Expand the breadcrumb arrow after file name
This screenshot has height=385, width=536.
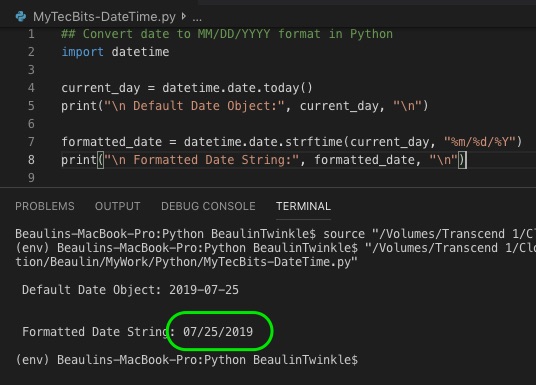184,16
